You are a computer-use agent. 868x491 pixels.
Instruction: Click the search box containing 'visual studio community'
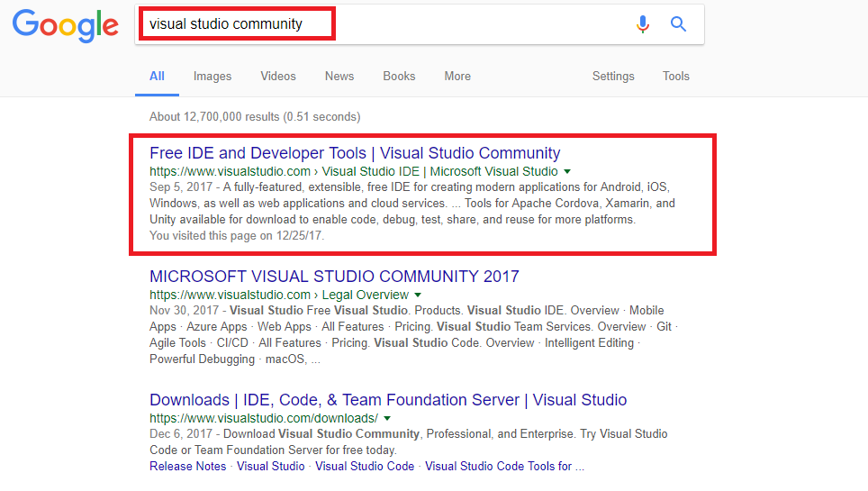[x=419, y=23]
